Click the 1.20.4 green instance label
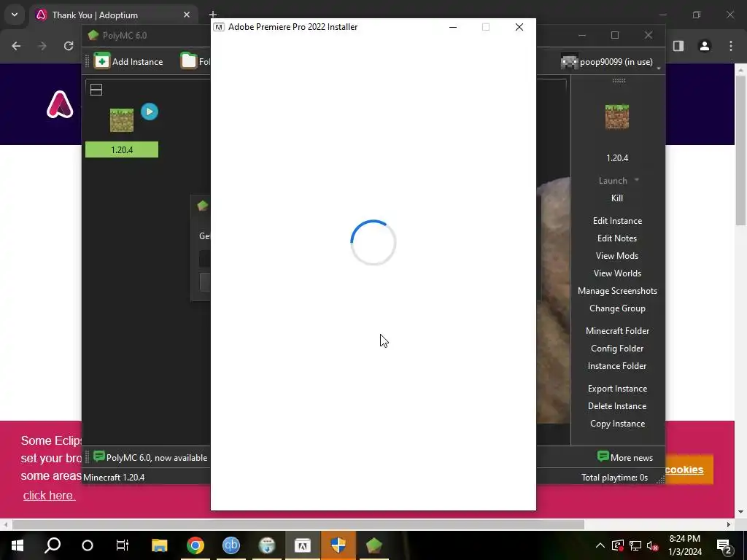Viewport: 747px width, 560px height. (x=122, y=149)
